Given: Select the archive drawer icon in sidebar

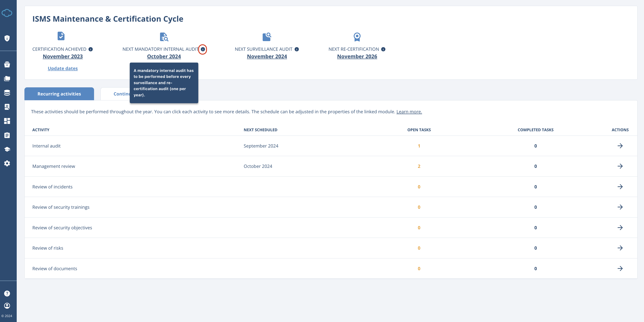Looking at the screenshot, I should [7, 64].
